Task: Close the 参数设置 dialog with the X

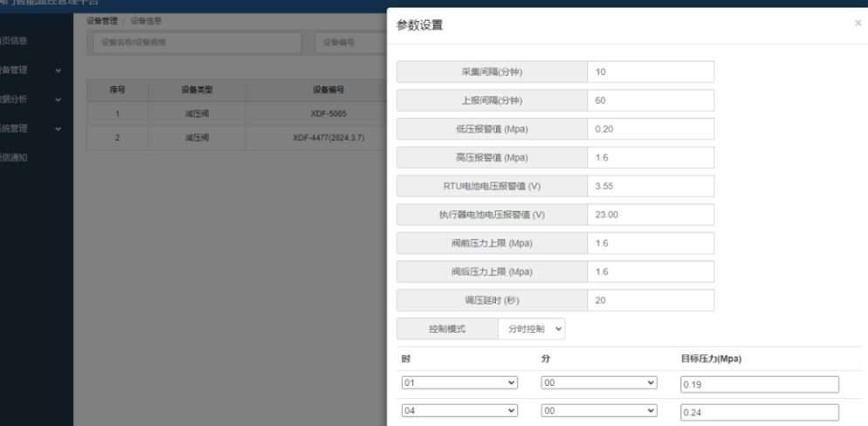Action: 858,24
